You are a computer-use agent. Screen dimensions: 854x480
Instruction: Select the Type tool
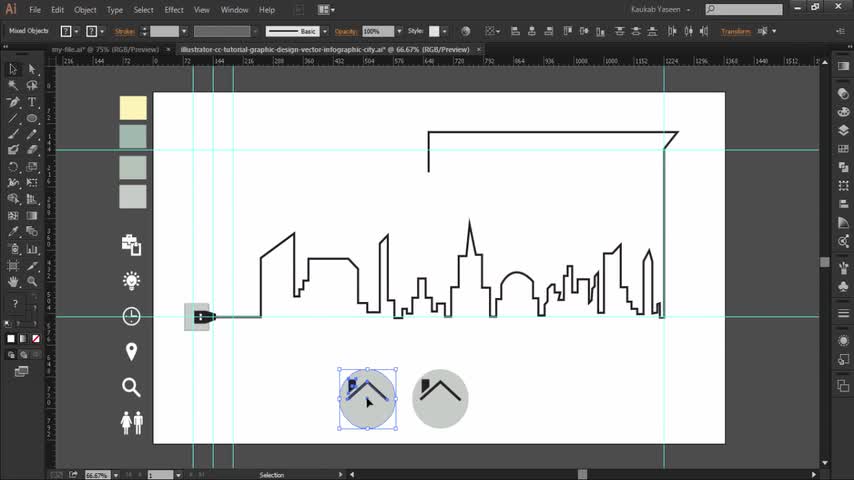(32, 102)
